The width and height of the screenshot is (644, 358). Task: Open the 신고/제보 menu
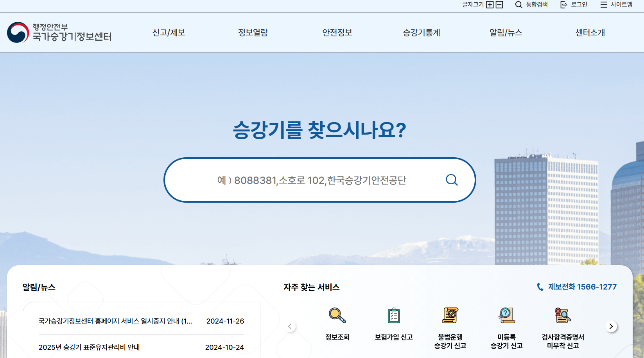169,33
